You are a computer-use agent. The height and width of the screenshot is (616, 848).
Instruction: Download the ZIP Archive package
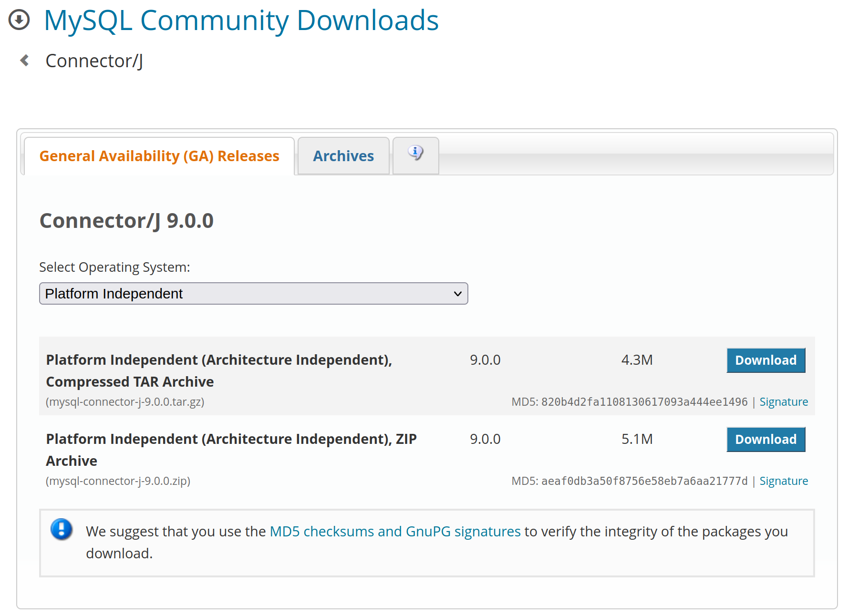coord(765,440)
